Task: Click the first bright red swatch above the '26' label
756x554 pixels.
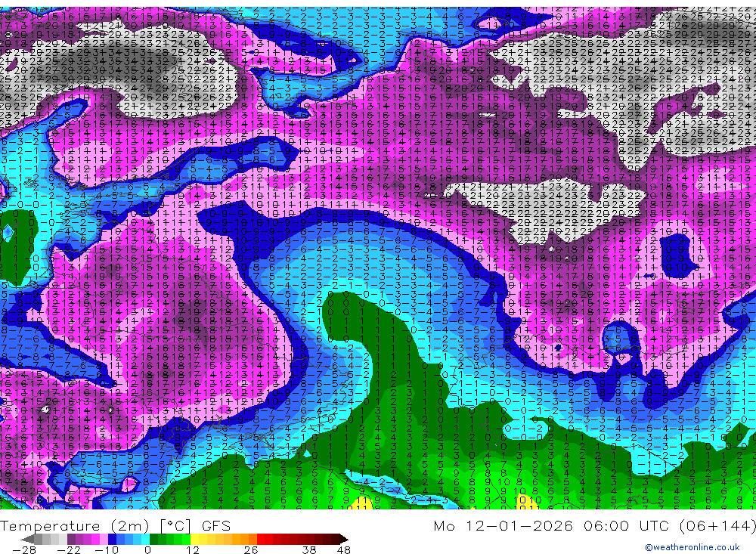Action: pos(261,540)
